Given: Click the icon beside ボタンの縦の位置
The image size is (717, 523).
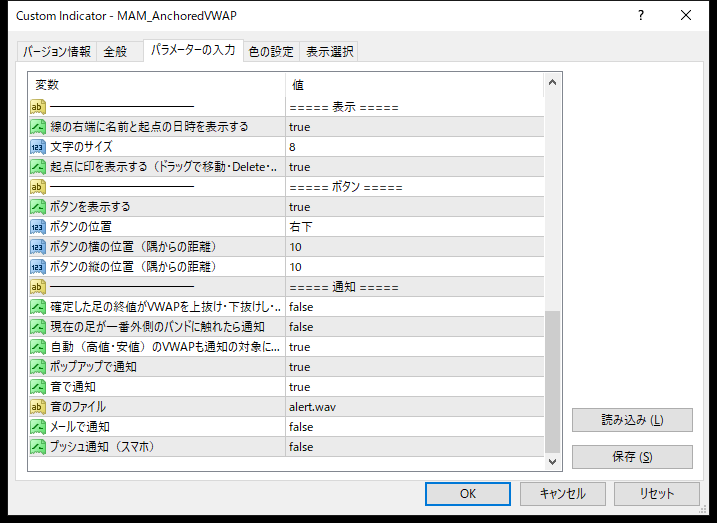Looking at the screenshot, I should click(x=38, y=267).
